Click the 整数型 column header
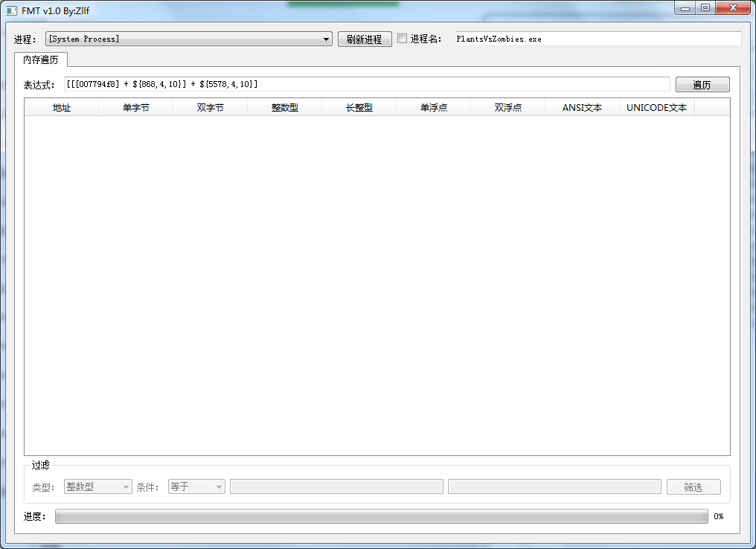756x549 pixels. (284, 107)
